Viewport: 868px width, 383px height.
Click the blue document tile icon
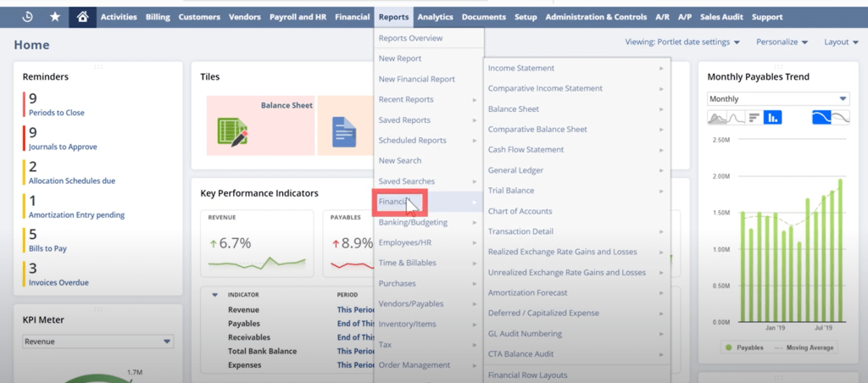344,131
